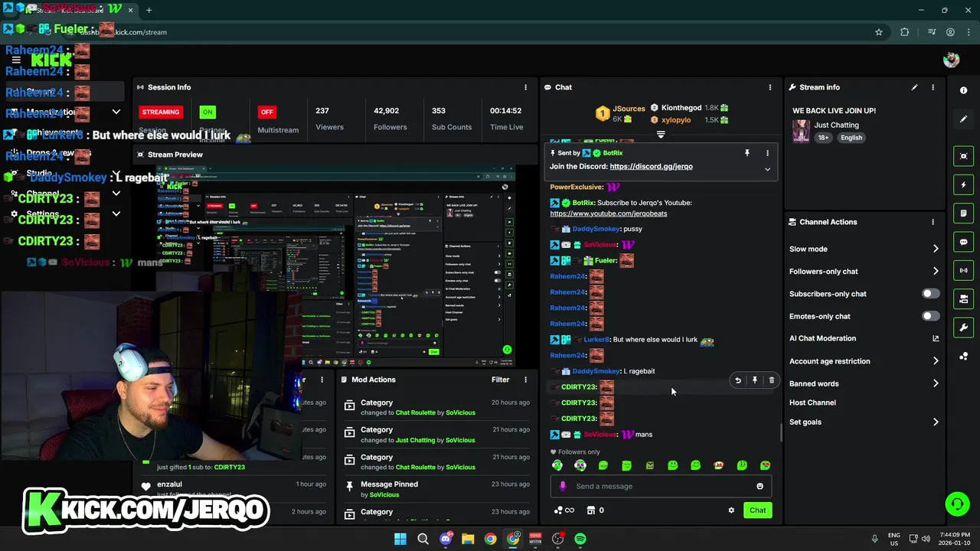Open Chat Roulette link in top Category entry

416,412
